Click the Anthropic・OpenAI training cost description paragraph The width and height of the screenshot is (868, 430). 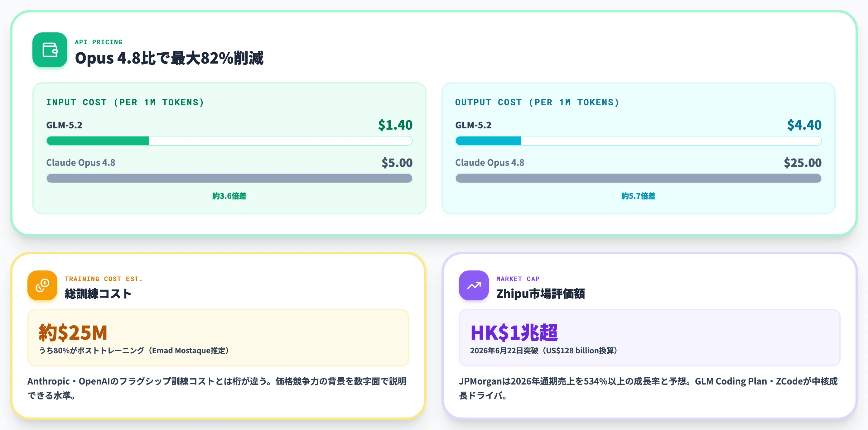217,388
